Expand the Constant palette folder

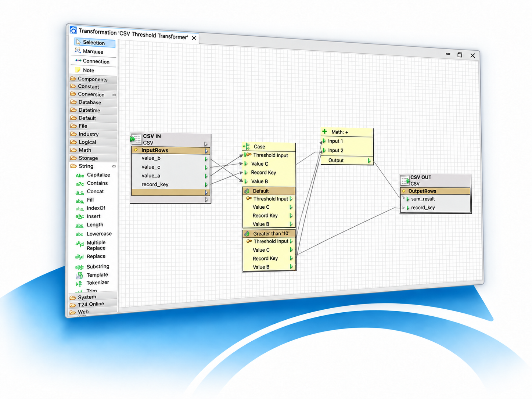[93, 86]
